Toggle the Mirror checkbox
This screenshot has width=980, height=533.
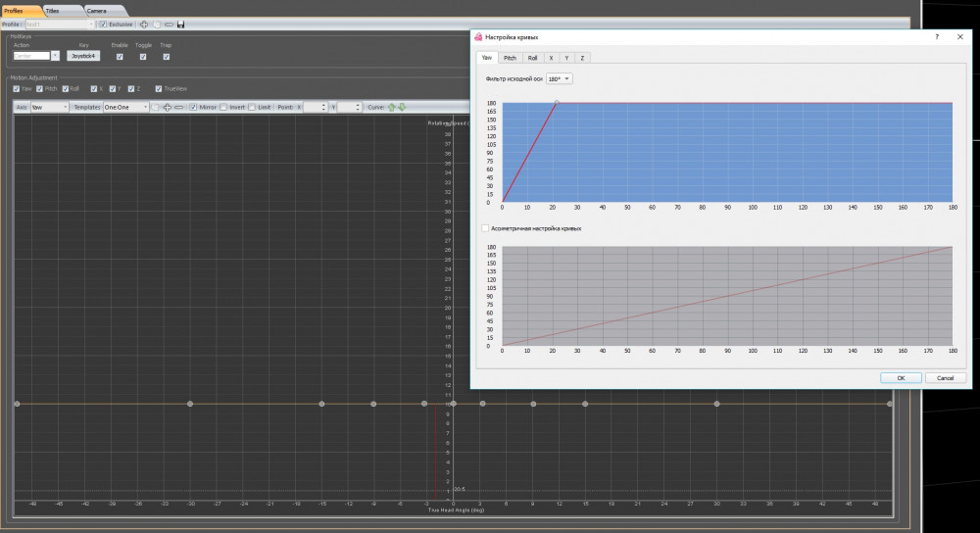point(193,107)
